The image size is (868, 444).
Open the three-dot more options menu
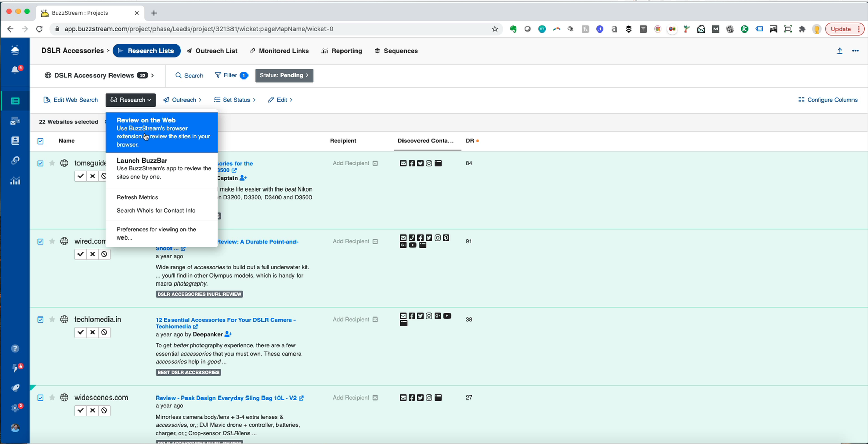(856, 51)
